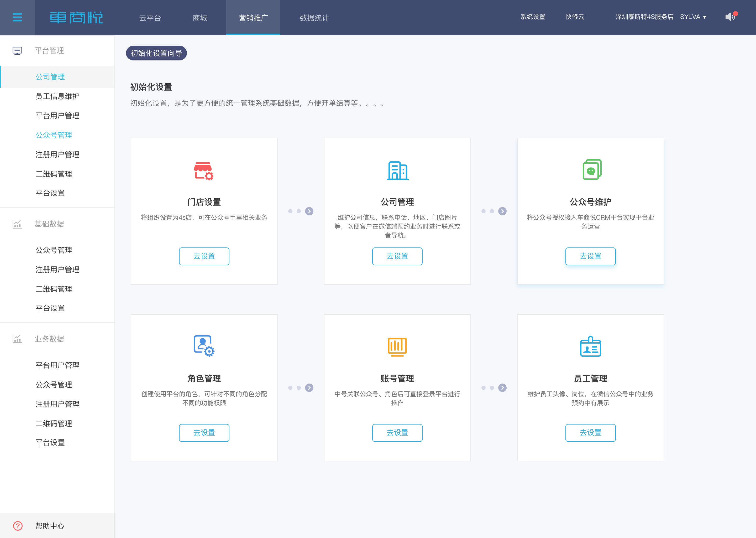The width and height of the screenshot is (756, 538).
Task: Select 公司管理 in sidebar
Action: [57, 77]
